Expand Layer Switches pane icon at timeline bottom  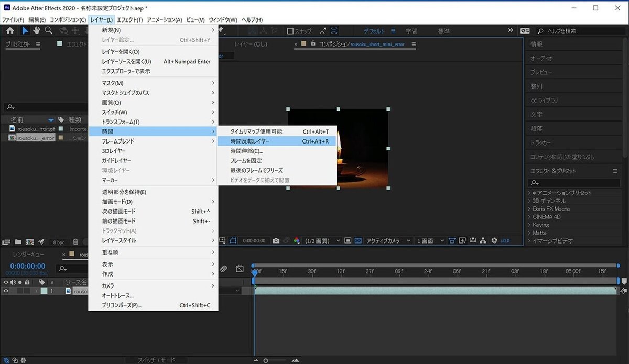point(6,360)
